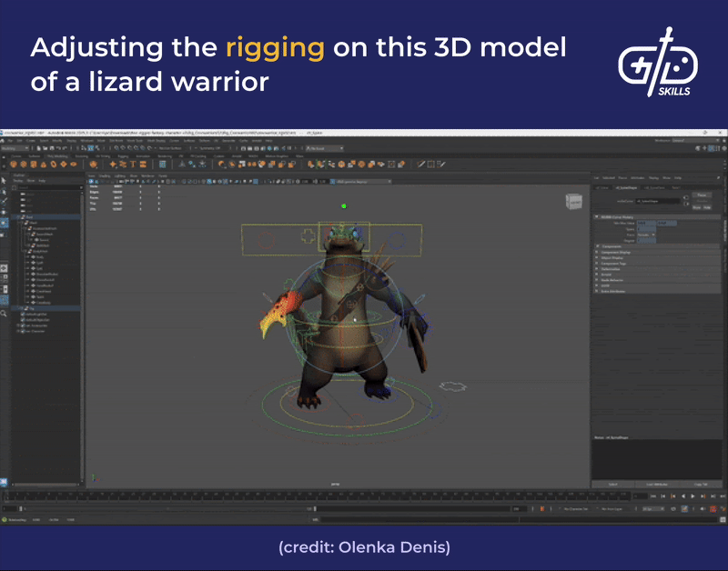Click the Open Scene folder icon

[45, 148]
